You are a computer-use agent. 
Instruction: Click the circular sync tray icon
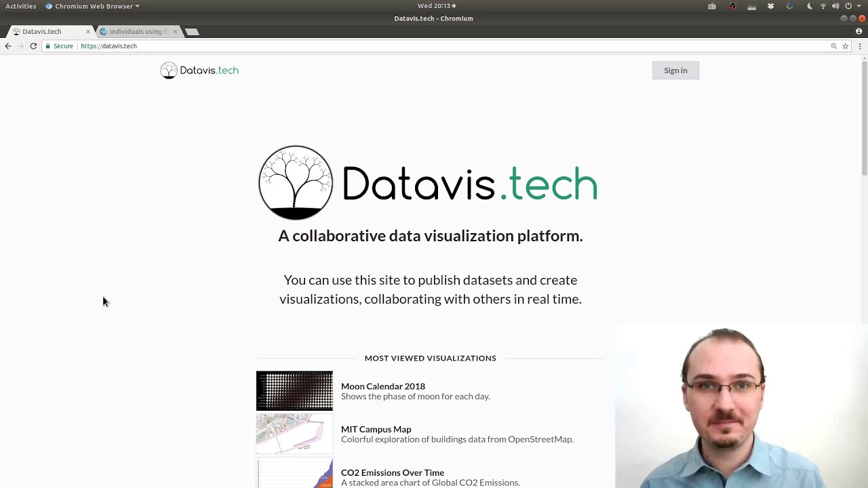pyautogui.click(x=789, y=6)
